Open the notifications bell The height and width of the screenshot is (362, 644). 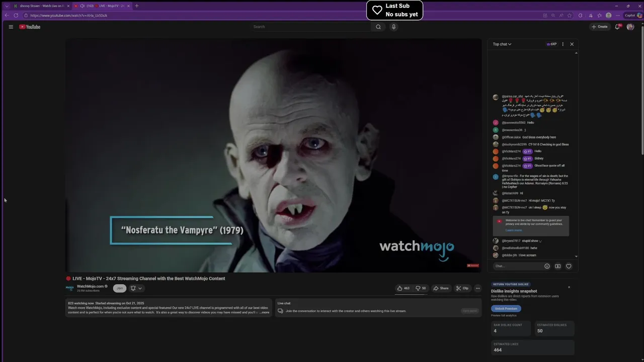(x=617, y=27)
